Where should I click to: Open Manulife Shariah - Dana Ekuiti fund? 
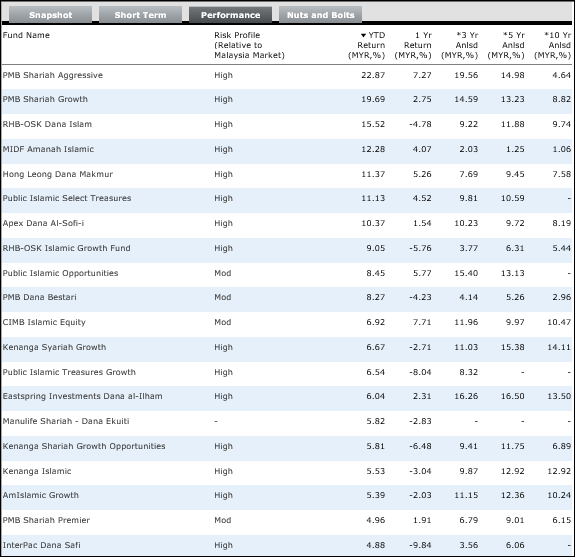[66, 421]
